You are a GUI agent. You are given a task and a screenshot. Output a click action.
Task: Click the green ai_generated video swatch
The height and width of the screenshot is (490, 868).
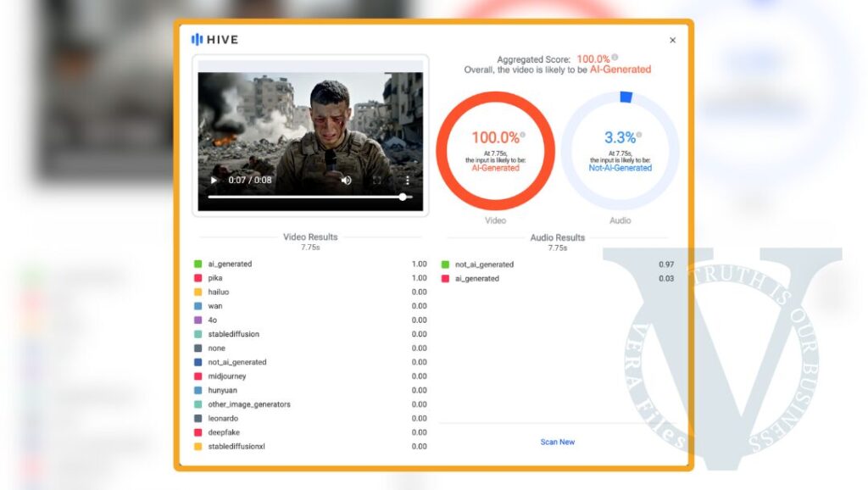[198, 264]
